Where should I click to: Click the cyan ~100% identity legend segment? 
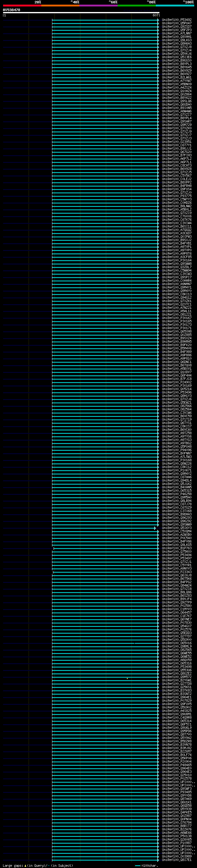[x=175, y=6]
